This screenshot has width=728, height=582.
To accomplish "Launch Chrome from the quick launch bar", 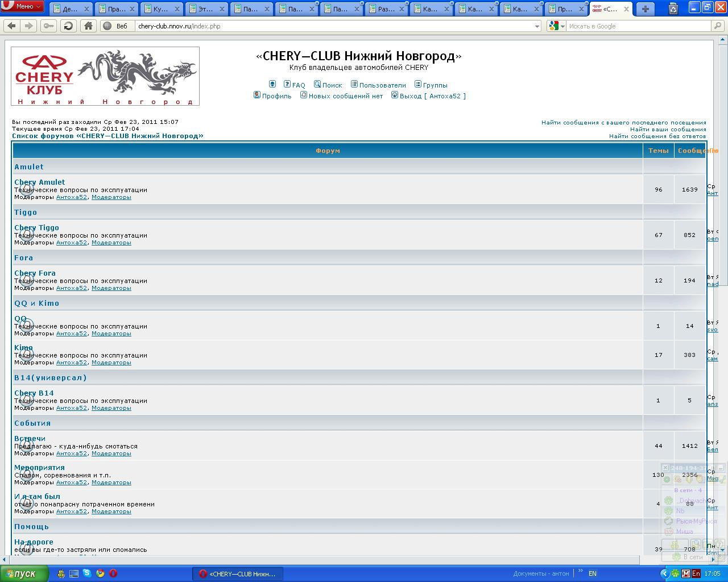I will pyautogui.click(x=100, y=574).
